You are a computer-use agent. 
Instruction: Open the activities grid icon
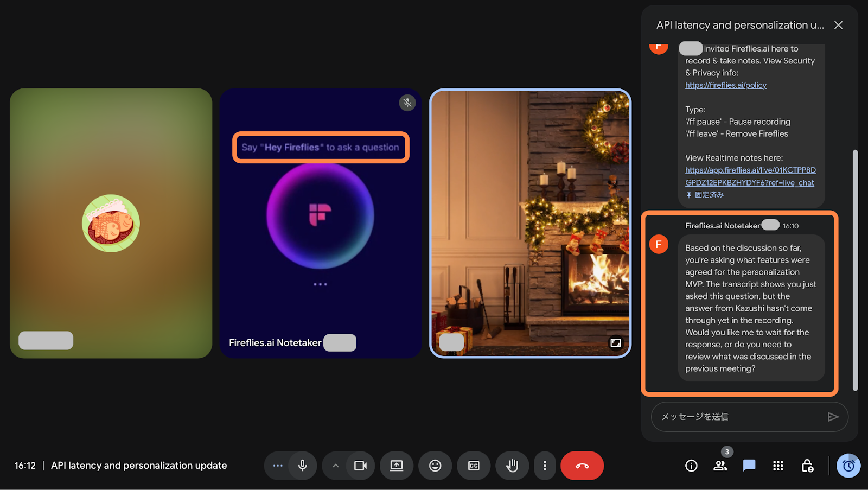point(778,466)
